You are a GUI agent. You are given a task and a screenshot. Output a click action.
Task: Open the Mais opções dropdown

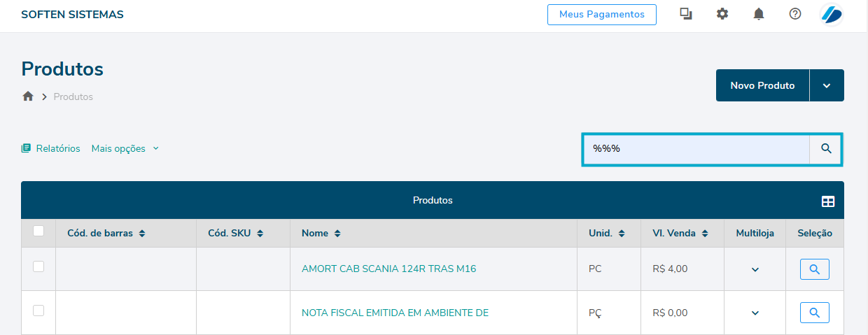pos(125,148)
